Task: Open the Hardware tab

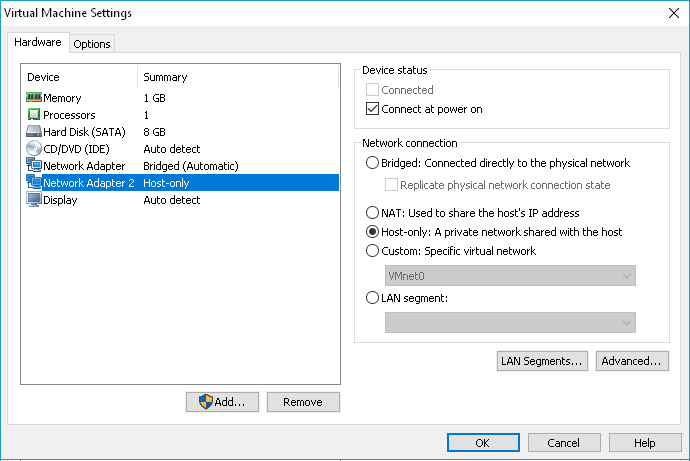Action: (x=39, y=43)
